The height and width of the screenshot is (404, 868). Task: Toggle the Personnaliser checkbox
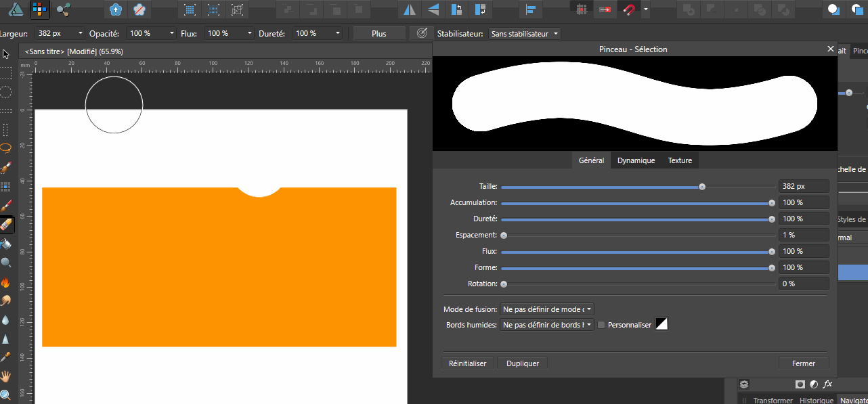(601, 325)
